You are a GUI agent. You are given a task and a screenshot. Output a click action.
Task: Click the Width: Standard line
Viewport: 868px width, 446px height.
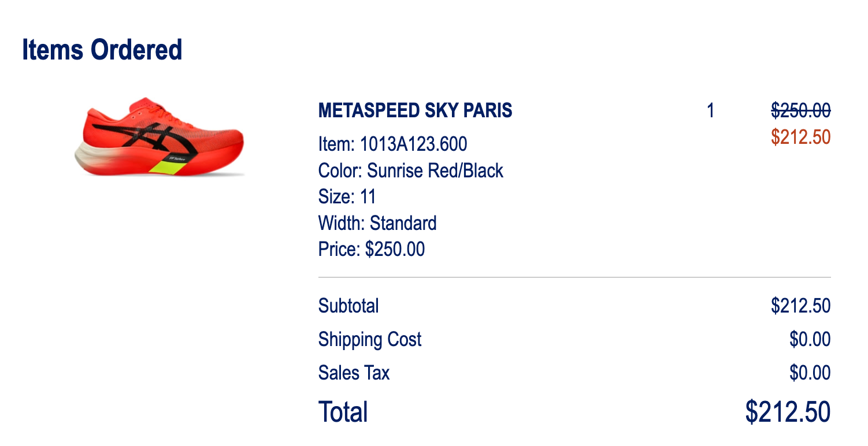tap(377, 223)
